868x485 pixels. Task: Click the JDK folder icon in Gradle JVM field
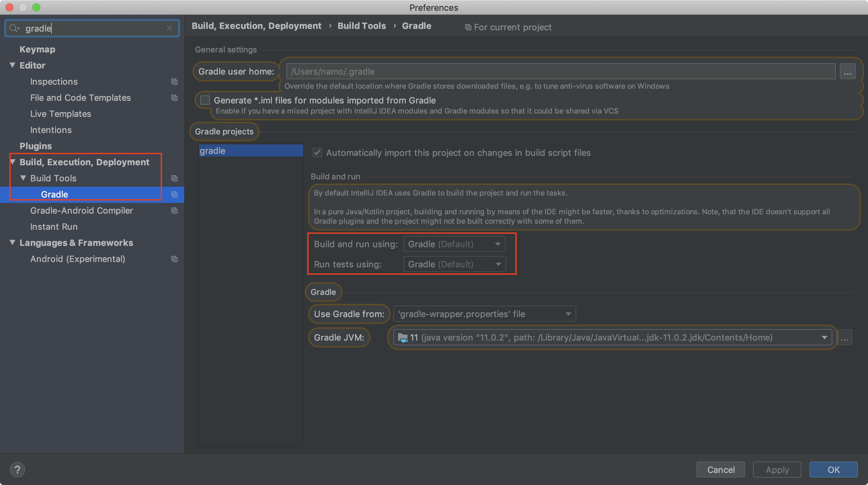click(x=402, y=337)
